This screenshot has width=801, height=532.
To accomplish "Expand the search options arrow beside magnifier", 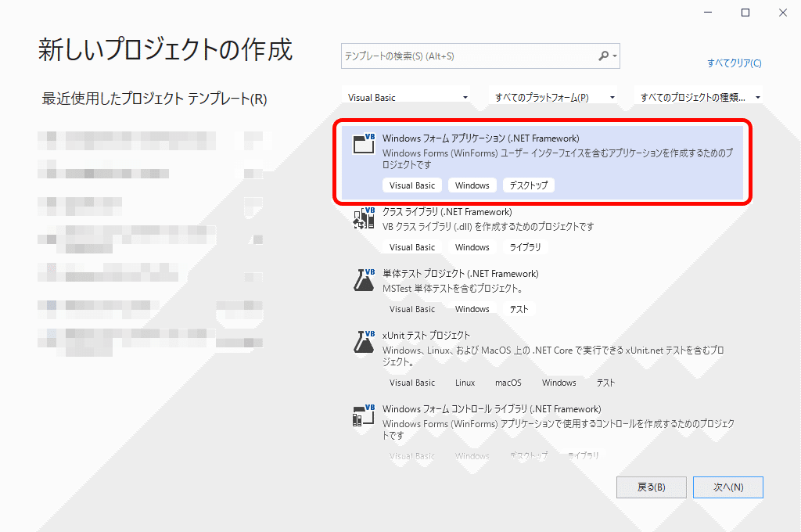I will tap(615, 56).
